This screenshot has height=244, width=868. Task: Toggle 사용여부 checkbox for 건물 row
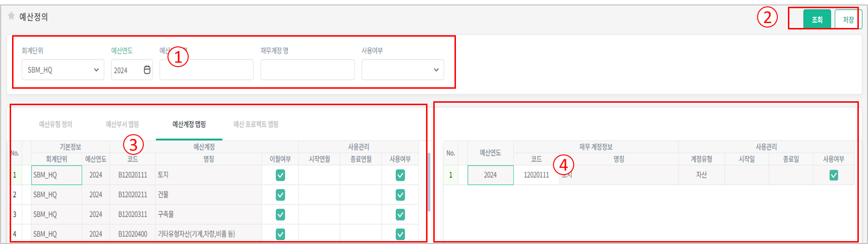(x=400, y=195)
